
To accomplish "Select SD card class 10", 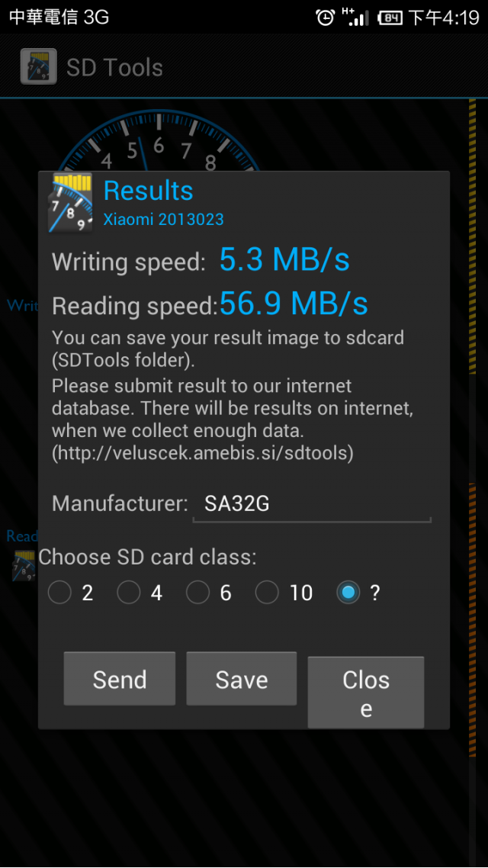I will tap(267, 593).
